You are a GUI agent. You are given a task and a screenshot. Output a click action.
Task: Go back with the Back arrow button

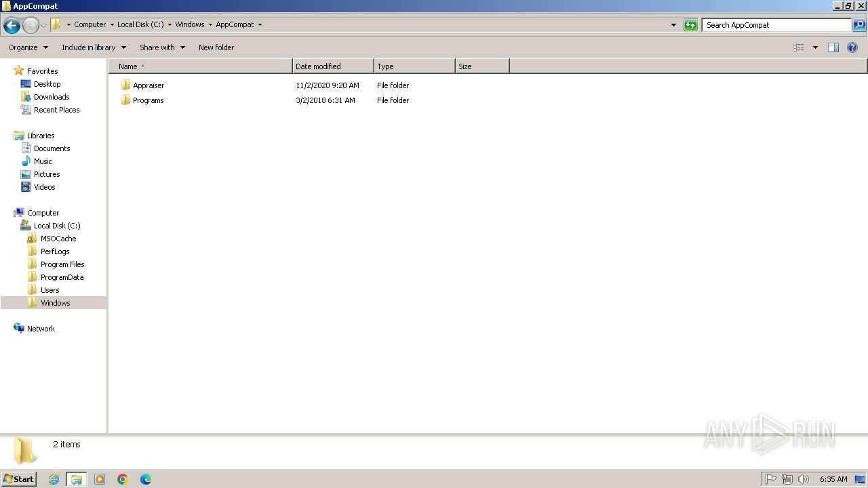[x=12, y=26]
